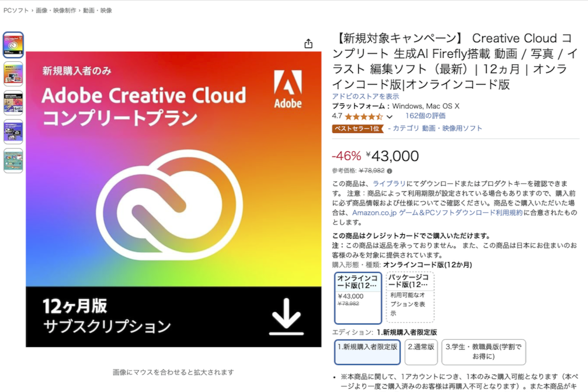Click the star rating icons
The image size is (588, 392).
tap(364, 117)
